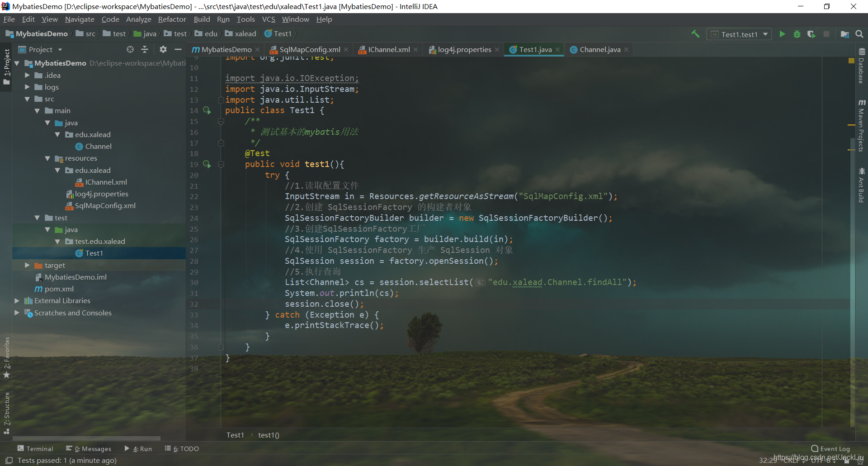
Task: Click the test1() breadcrumb below the editor
Action: click(x=269, y=435)
